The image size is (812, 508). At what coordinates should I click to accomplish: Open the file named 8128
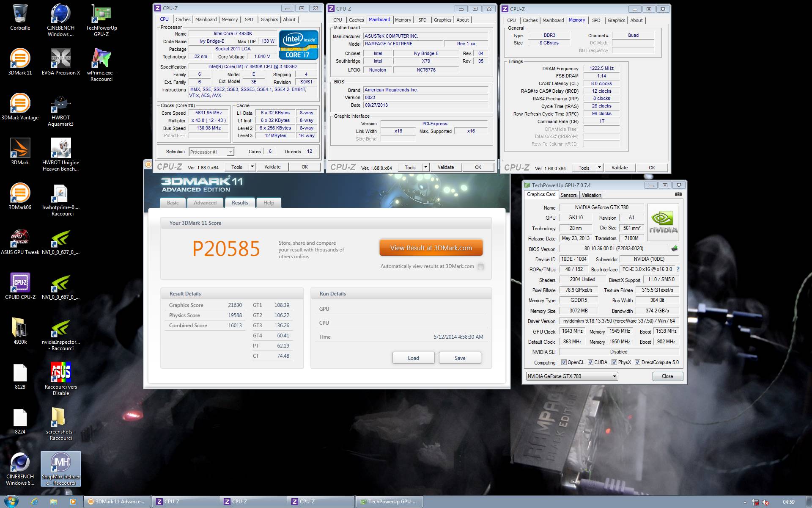coord(20,376)
